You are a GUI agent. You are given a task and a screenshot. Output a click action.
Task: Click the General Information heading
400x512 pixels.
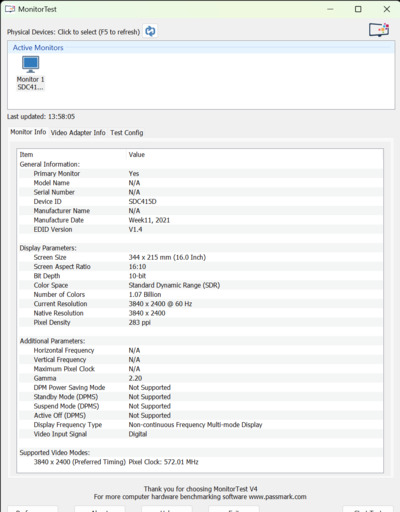(x=50, y=164)
